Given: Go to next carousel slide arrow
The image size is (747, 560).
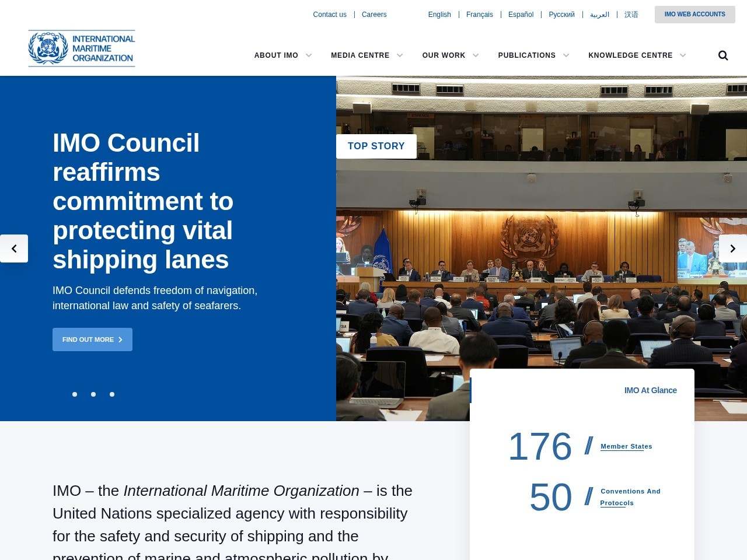Looking at the screenshot, I should (733, 249).
